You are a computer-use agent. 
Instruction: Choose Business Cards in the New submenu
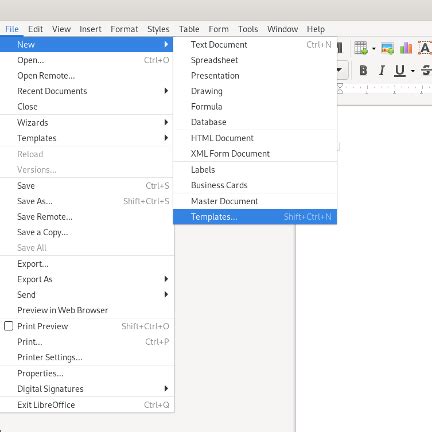(x=255, y=185)
